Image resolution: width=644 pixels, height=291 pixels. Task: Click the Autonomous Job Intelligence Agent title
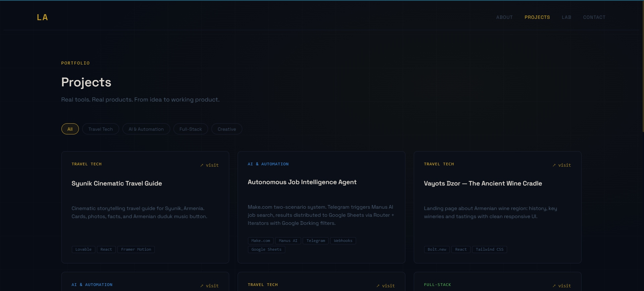click(x=302, y=182)
